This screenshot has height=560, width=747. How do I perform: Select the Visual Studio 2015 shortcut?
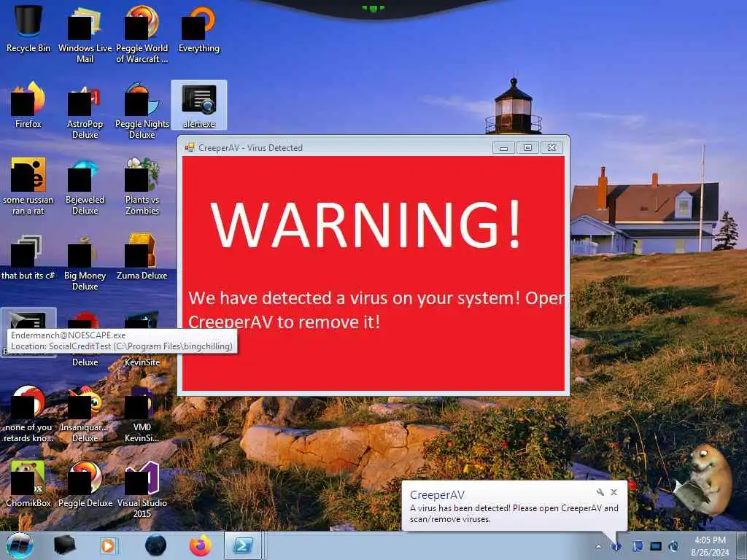point(142,490)
